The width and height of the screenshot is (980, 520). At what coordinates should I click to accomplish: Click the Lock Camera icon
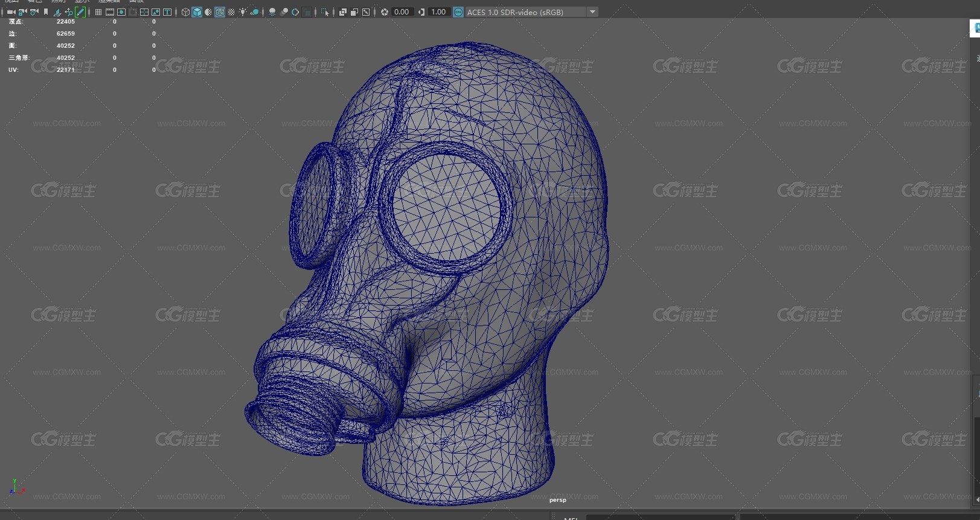22,12
